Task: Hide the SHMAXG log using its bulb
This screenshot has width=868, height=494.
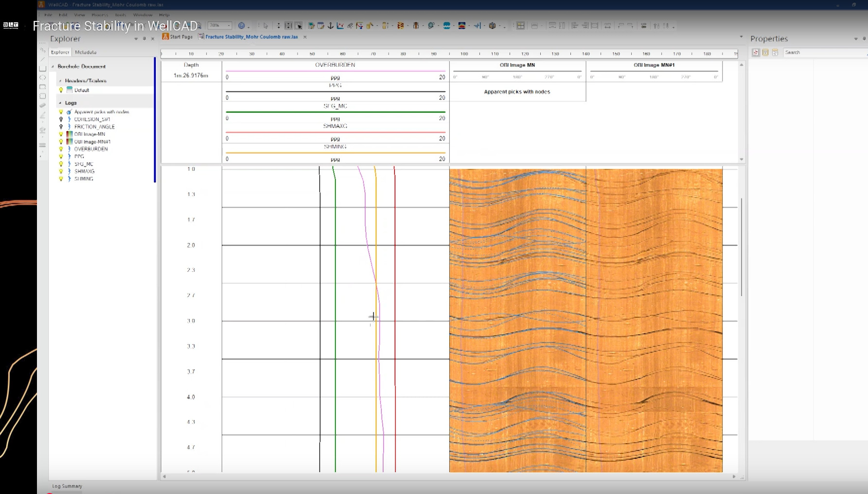Action: click(61, 171)
